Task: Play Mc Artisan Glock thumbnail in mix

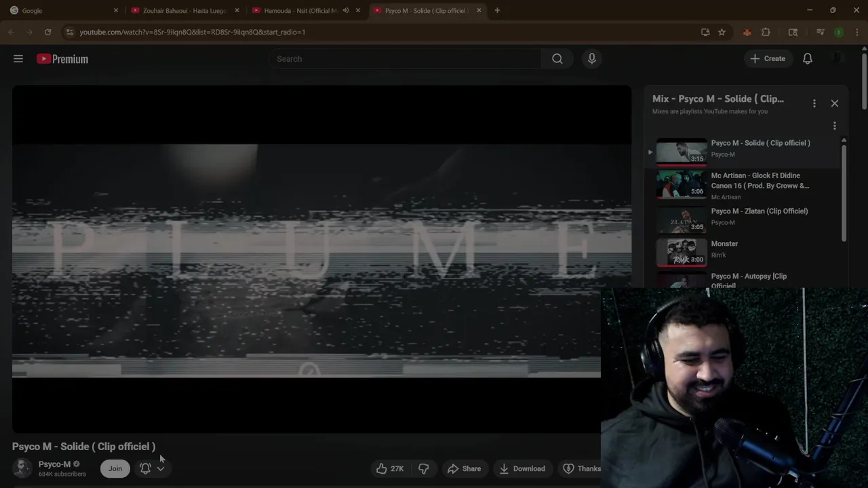Action: (682, 185)
